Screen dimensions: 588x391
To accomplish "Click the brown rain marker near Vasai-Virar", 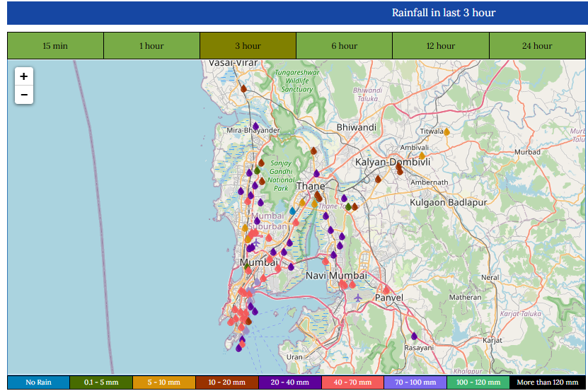I will click(x=243, y=88).
